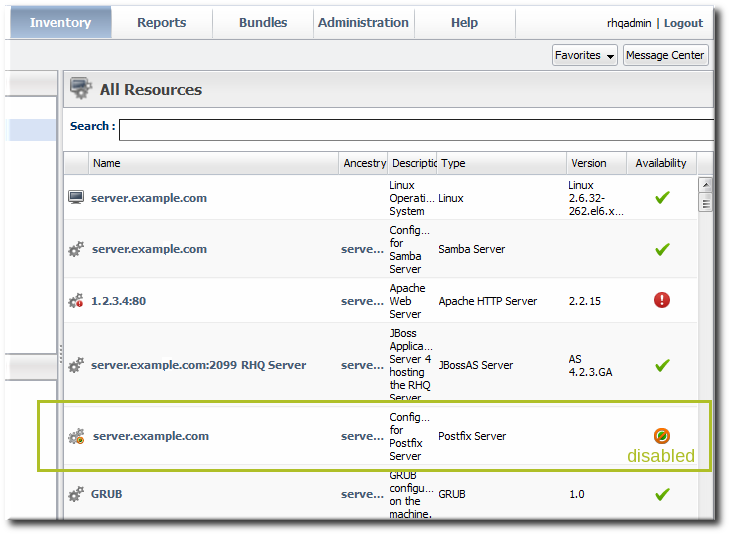Image resolution: width=730 pixels, height=535 pixels.
Task: Open the Administration tab
Action: (363, 22)
